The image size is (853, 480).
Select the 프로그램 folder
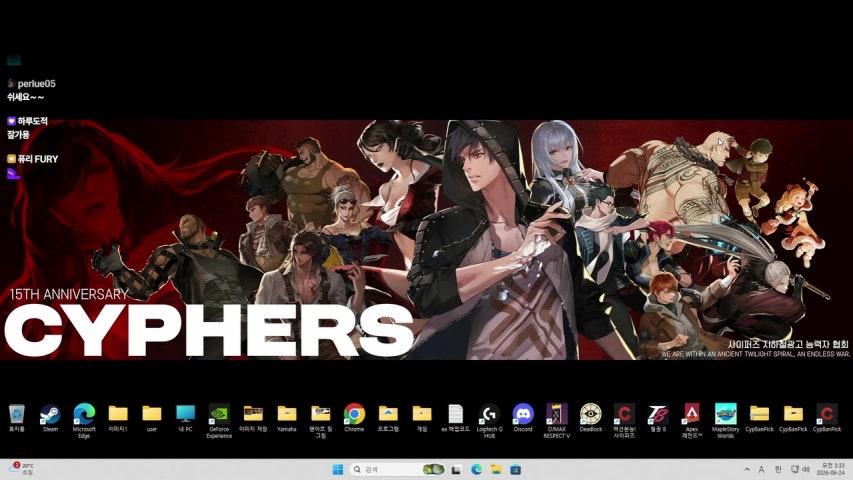[x=388, y=417]
